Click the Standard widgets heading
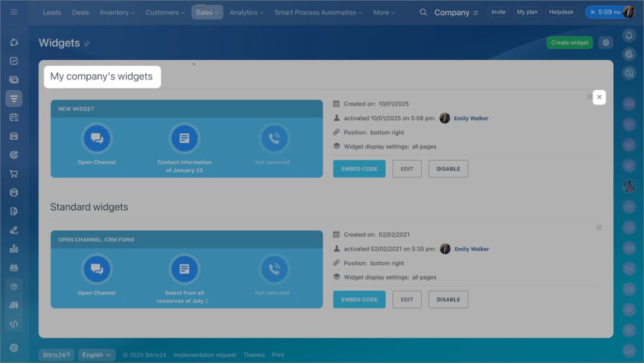The image size is (644, 363). 89,207
